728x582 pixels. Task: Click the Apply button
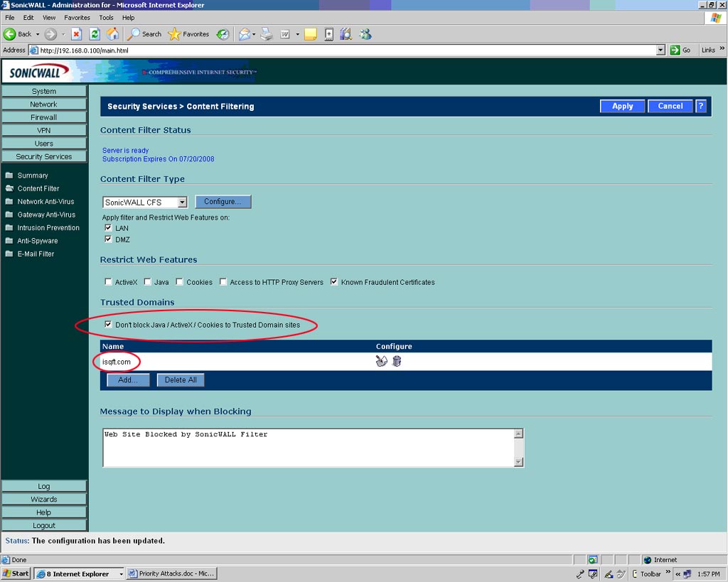[x=622, y=106]
